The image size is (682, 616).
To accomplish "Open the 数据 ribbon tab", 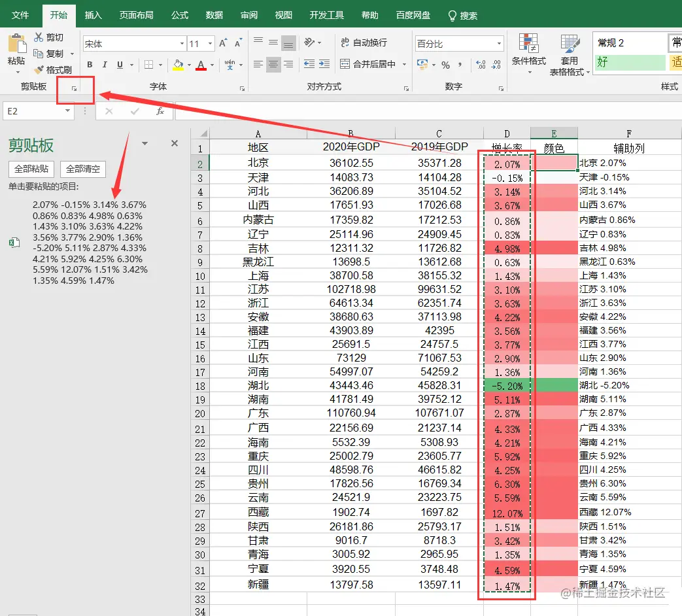I will (214, 14).
